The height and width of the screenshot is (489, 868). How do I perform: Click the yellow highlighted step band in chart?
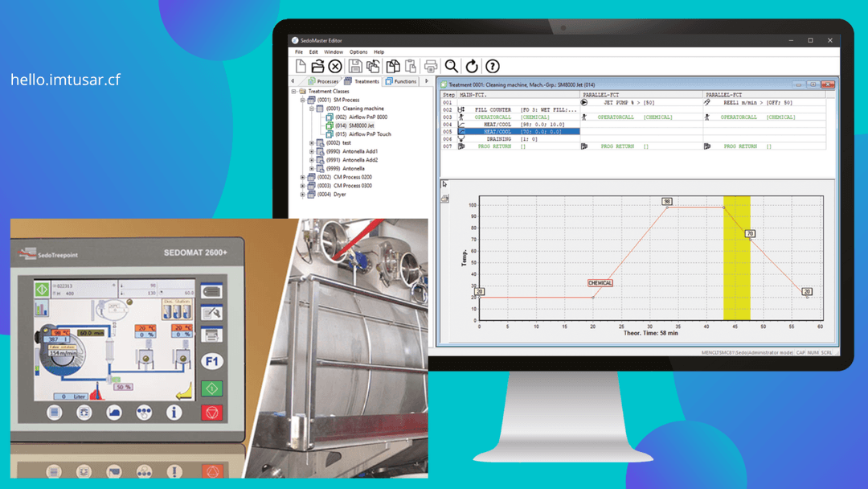(737, 258)
